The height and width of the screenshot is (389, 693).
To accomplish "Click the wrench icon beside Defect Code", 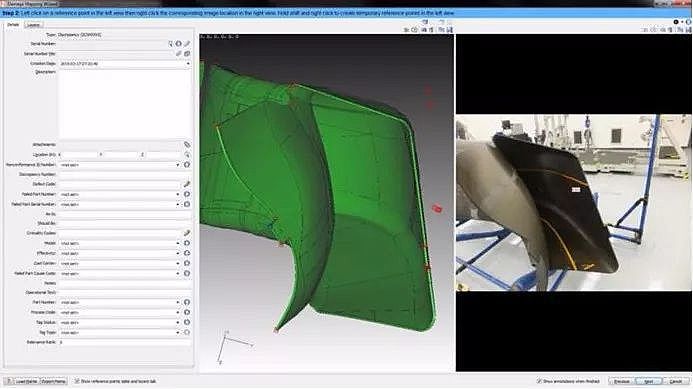I will 187,184.
